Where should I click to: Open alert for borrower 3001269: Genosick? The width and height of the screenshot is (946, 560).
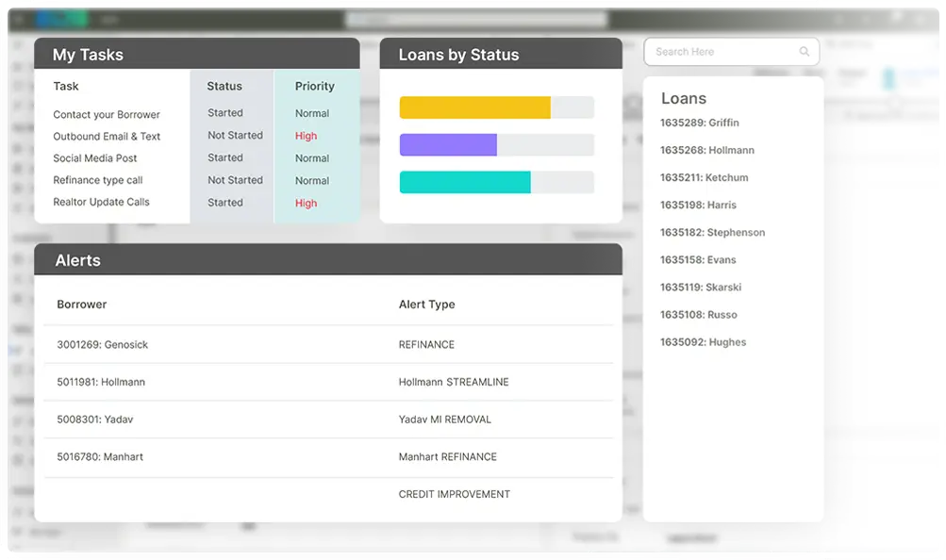[102, 345]
